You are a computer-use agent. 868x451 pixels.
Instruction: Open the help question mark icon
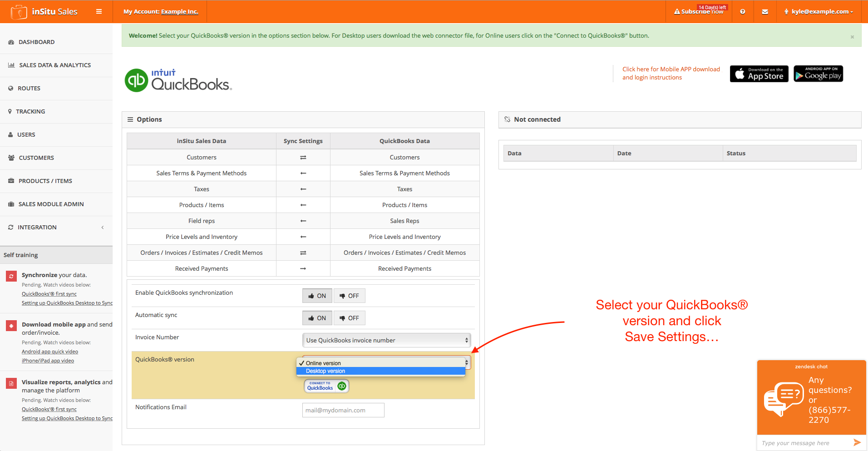click(x=742, y=12)
